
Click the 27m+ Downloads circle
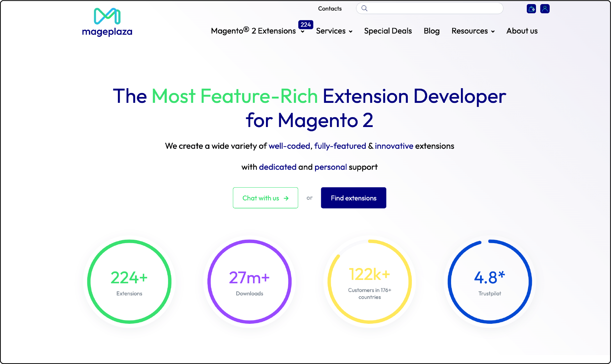point(250,282)
